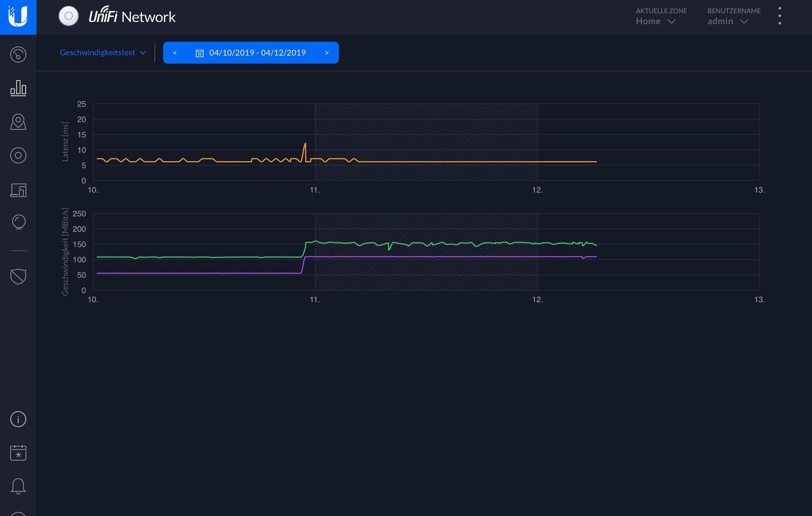This screenshot has height=516, width=812.
Task: Open the Events calendar star icon
Action: click(18, 453)
